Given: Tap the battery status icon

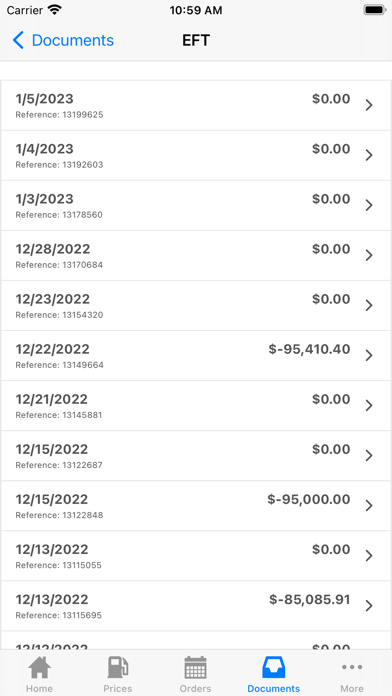Looking at the screenshot, I should [x=375, y=10].
